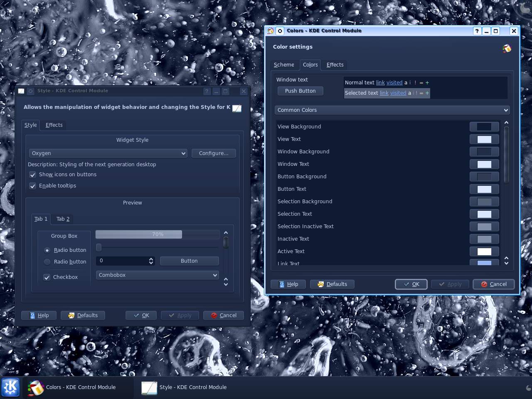Click the preview Button in Style window
This screenshot has height=399, width=532.
189,261
